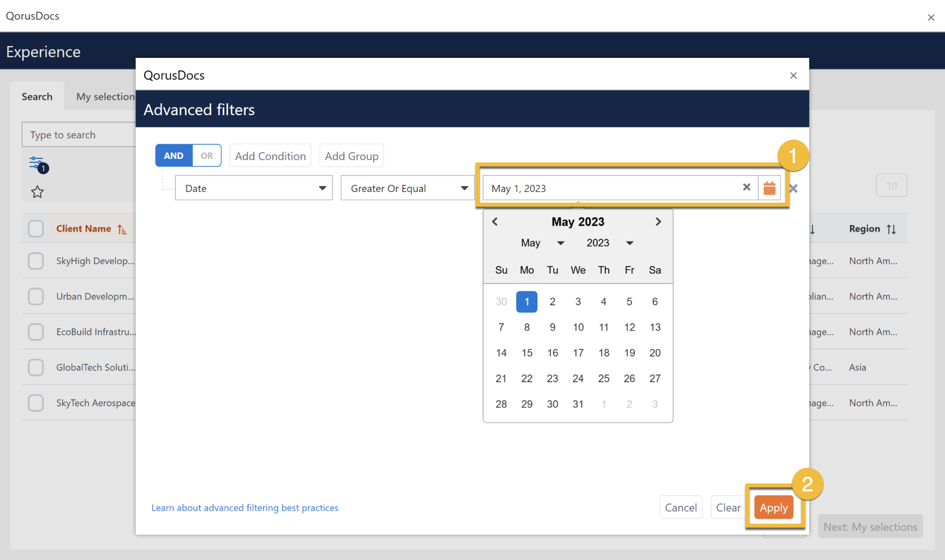
Task: Switch to the My selection tab
Action: (x=106, y=96)
